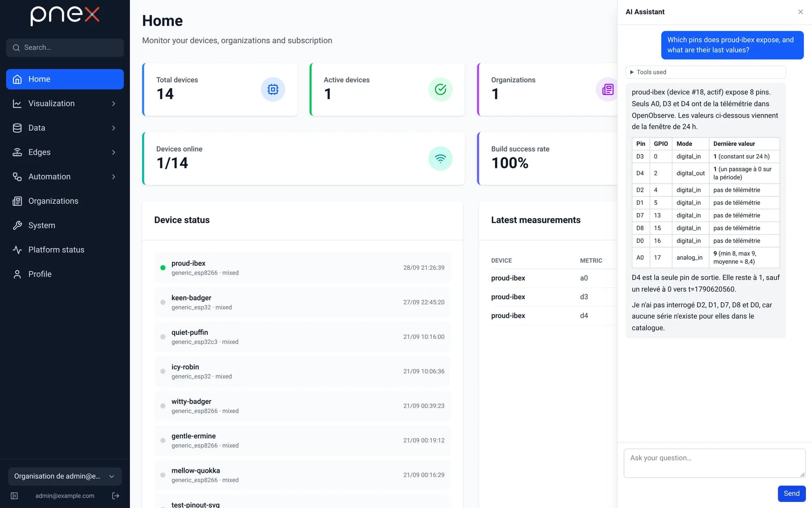
Task: Click the Platform status activity icon
Action: pos(17,250)
